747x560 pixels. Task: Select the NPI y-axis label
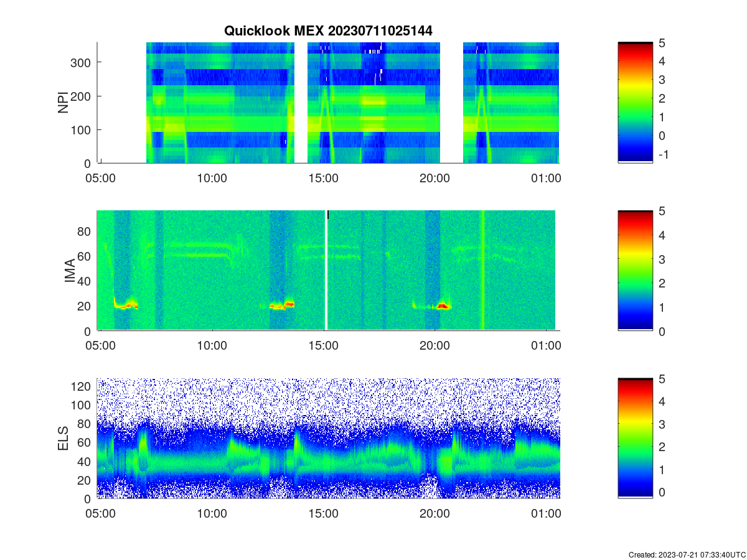[63, 103]
